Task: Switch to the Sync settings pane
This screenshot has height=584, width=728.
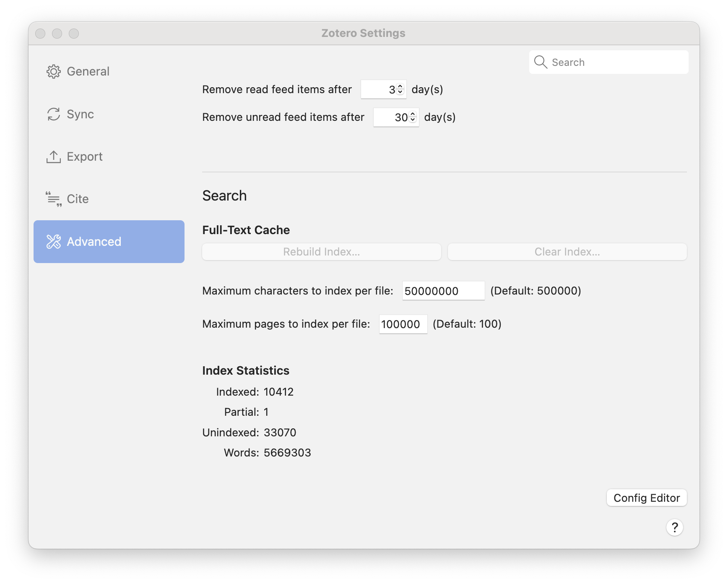Action: tap(109, 114)
